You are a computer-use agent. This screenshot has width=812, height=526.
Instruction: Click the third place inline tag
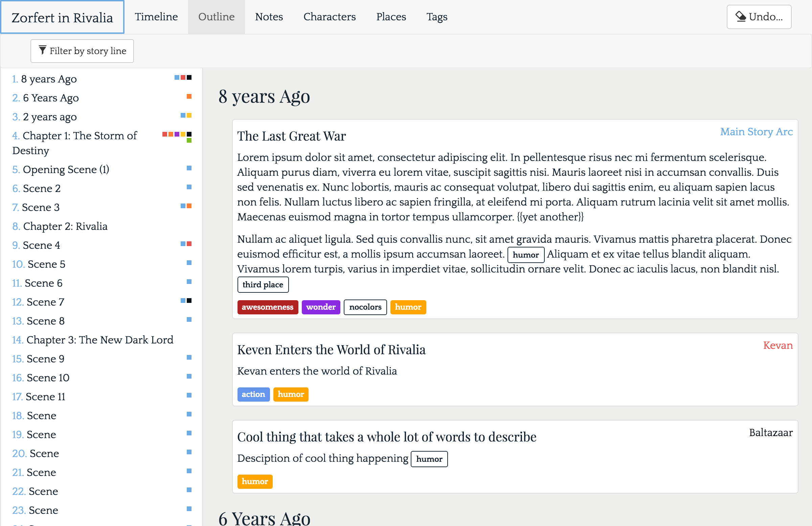coord(263,285)
